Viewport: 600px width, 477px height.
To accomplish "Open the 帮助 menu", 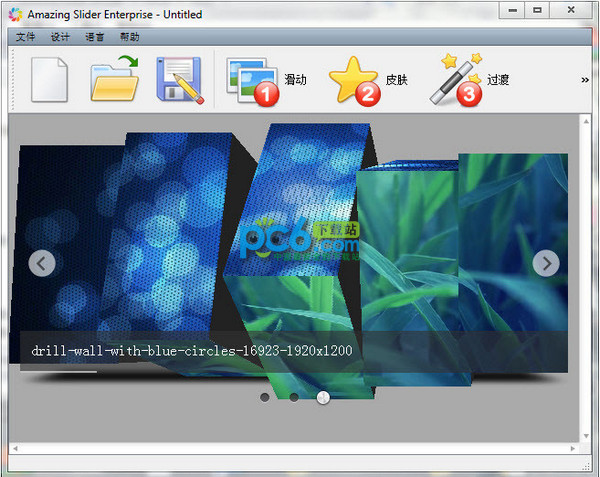I will click(129, 37).
